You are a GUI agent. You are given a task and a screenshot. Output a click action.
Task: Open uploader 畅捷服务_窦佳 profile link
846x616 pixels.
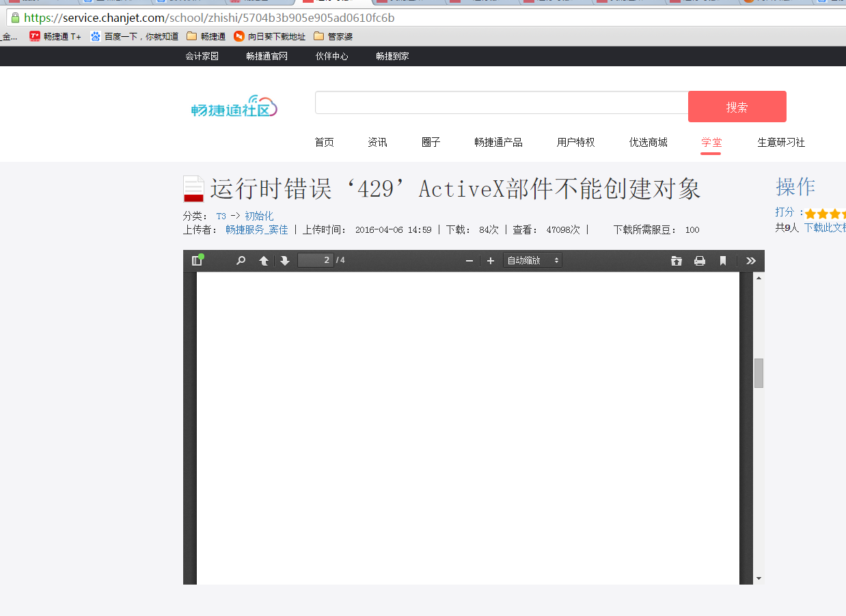[257, 229]
